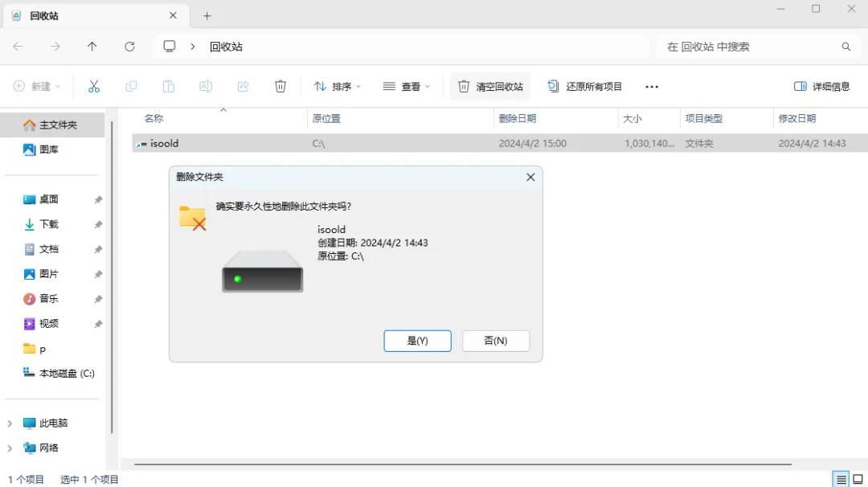Click the horizontal scrollbar at bottom
The width and height of the screenshot is (868, 487).
point(463,464)
